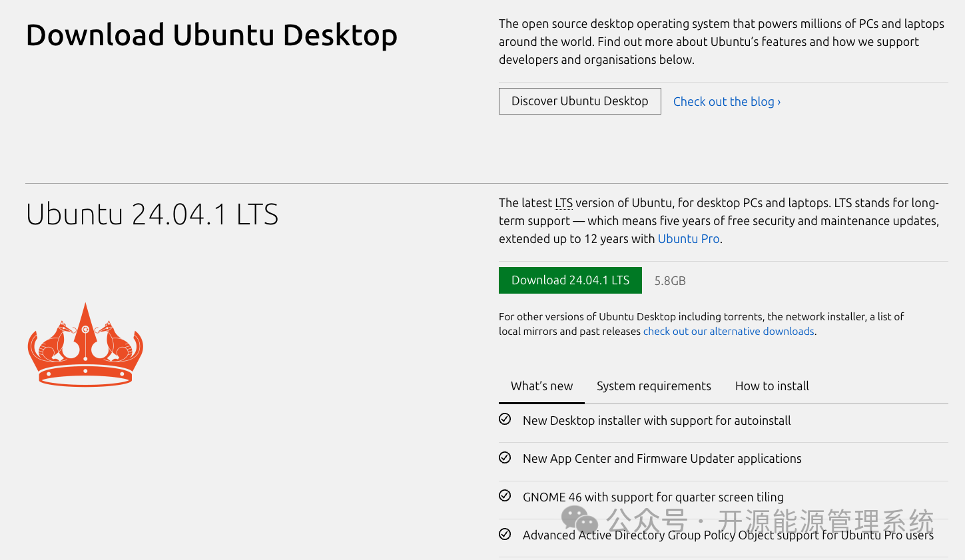This screenshot has height=560, width=965.
Task: Click the orange Noble Numbat crown mascot image
Action: point(85,344)
